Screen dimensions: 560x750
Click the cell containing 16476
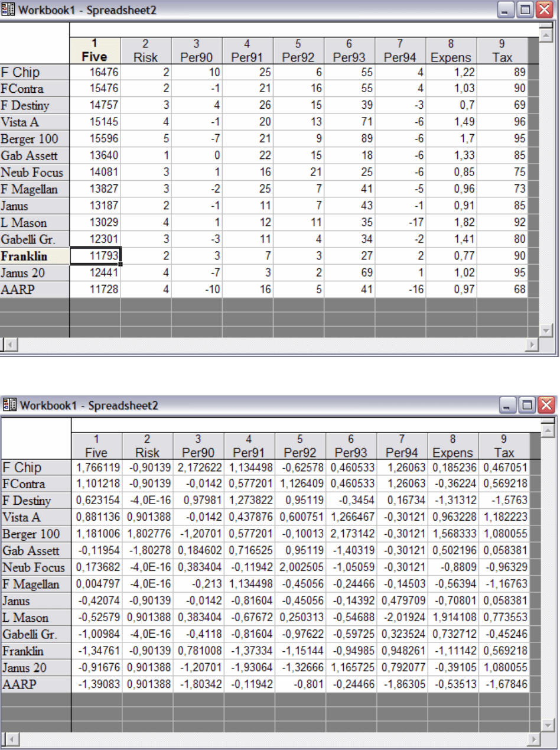[x=95, y=72]
